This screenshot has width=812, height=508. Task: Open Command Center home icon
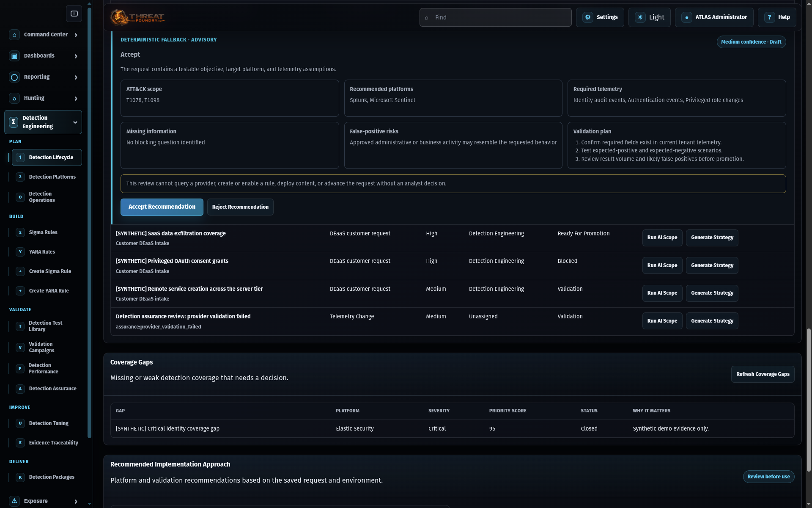14,35
